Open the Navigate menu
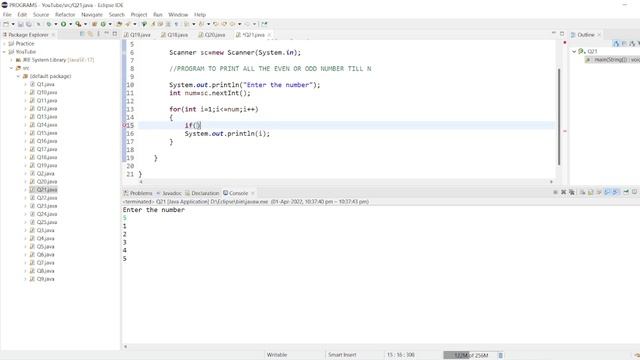The width and height of the screenshot is (640, 360). 92,14
